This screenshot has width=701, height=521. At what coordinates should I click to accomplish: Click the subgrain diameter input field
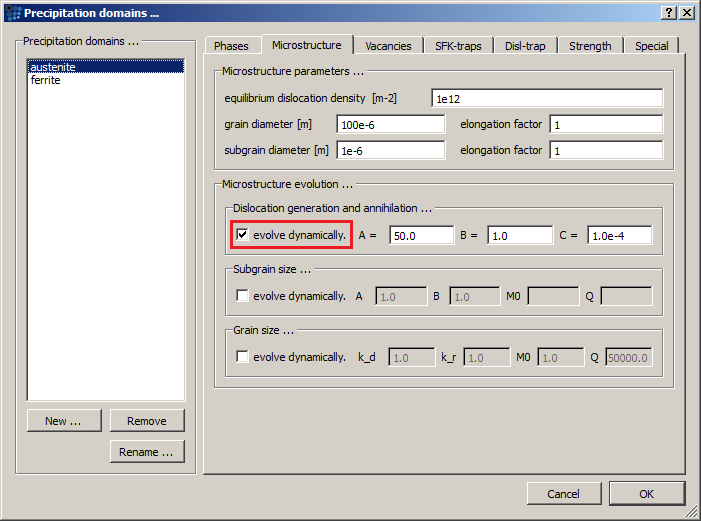click(391, 150)
